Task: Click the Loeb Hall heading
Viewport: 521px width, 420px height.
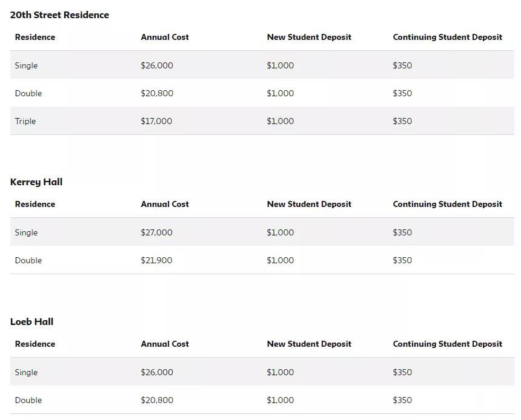Action: (32, 322)
